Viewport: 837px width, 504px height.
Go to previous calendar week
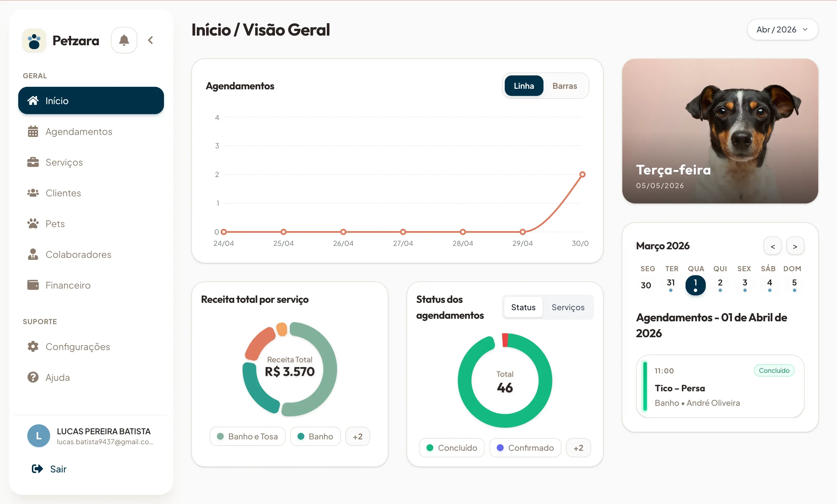click(x=773, y=246)
